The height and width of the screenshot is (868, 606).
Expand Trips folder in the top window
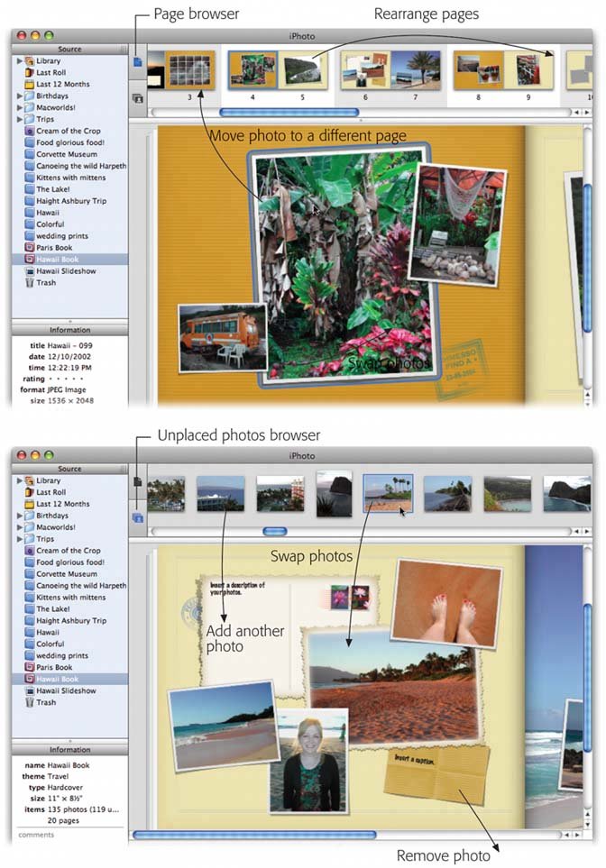click(x=19, y=119)
